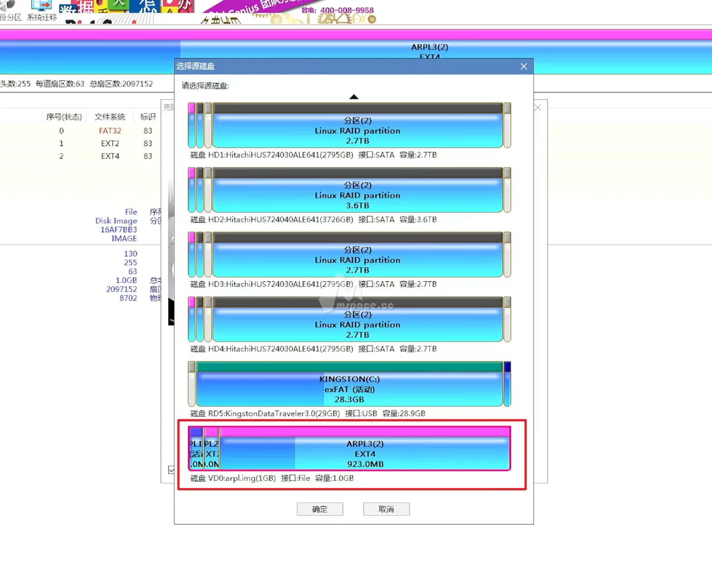Click the scroll-up triangle above the disk list
712x588 pixels.
point(354,97)
